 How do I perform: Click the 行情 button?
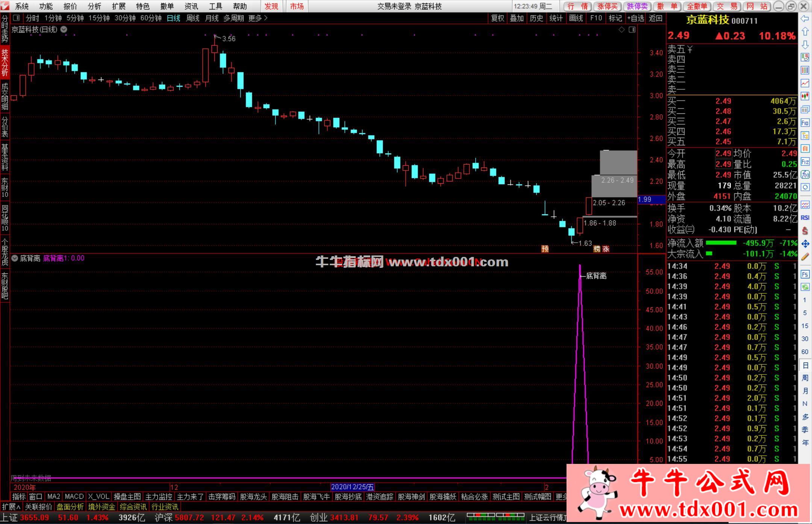577,6
